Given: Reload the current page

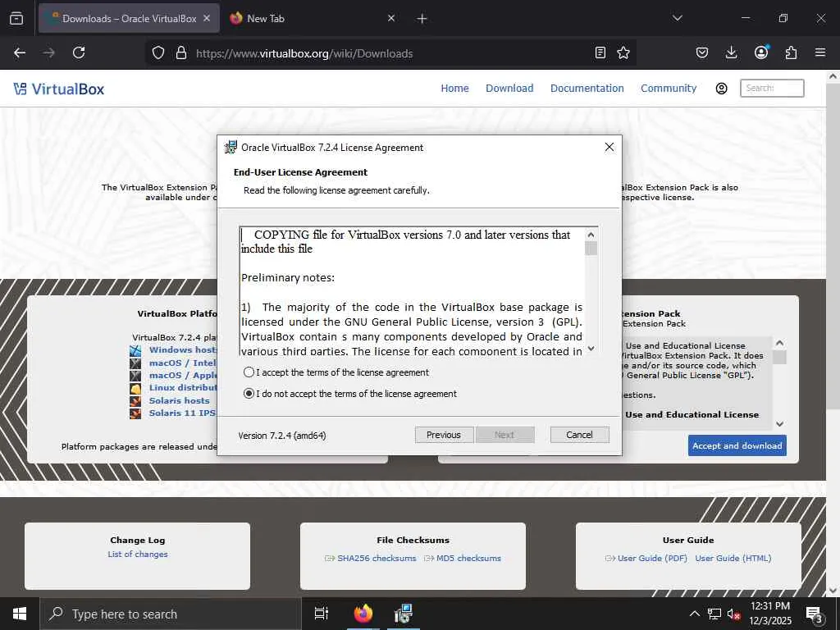Looking at the screenshot, I should pyautogui.click(x=79, y=53).
